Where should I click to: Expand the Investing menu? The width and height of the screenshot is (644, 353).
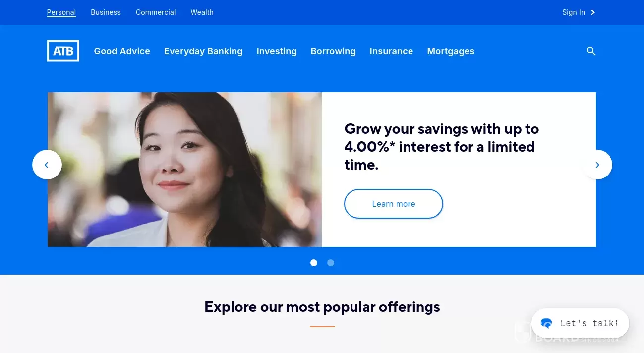pyautogui.click(x=277, y=51)
